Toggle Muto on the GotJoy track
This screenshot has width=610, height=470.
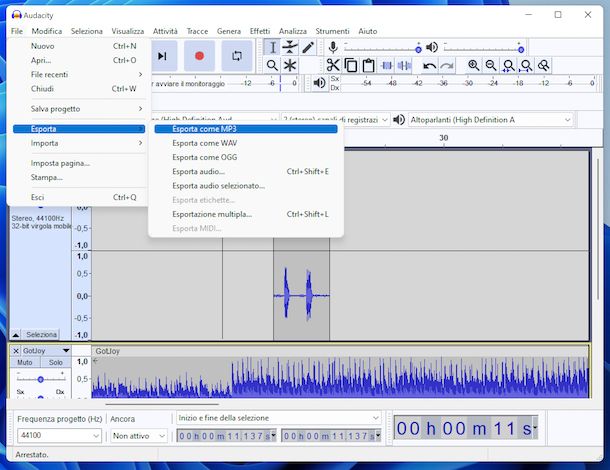click(x=25, y=362)
